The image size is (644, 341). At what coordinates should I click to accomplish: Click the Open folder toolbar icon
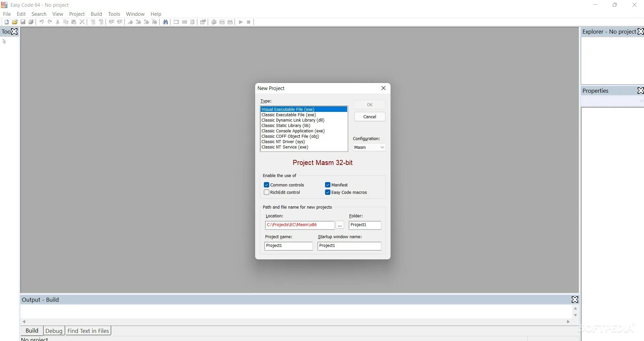tap(15, 22)
